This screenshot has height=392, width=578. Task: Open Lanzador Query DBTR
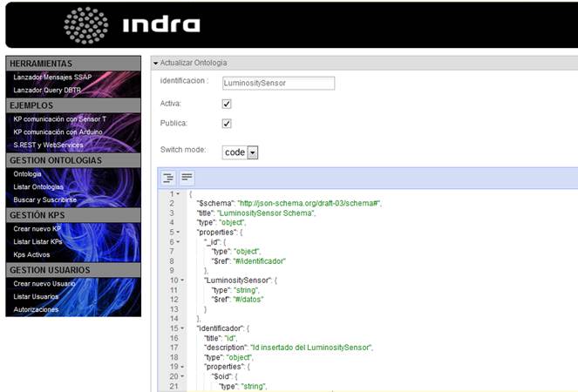click(x=47, y=90)
